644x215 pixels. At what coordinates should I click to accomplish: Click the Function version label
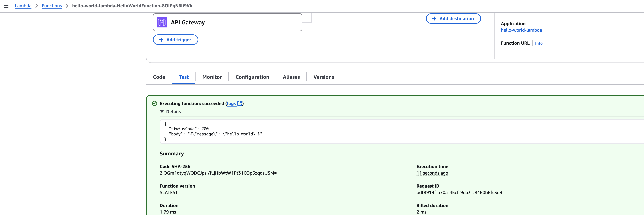[177, 186]
